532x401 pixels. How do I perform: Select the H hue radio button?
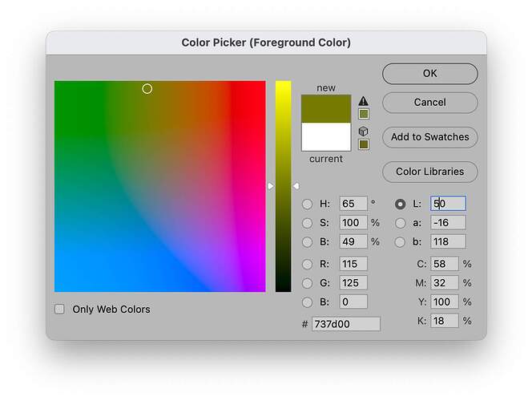tap(307, 204)
